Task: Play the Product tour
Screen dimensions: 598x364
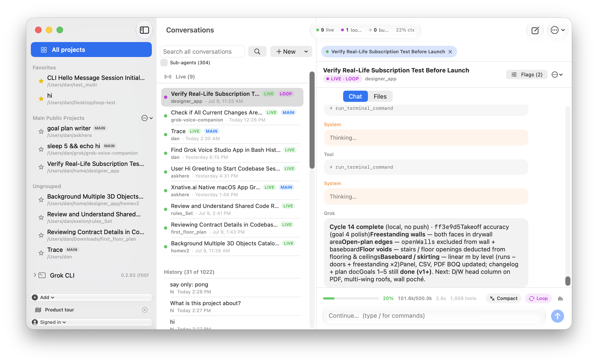Action: 145,310
